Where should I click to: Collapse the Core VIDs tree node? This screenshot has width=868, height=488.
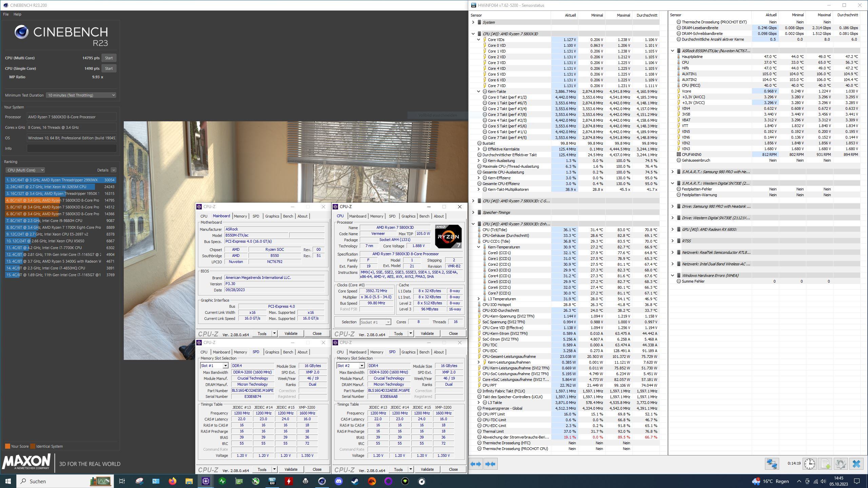[x=478, y=40]
